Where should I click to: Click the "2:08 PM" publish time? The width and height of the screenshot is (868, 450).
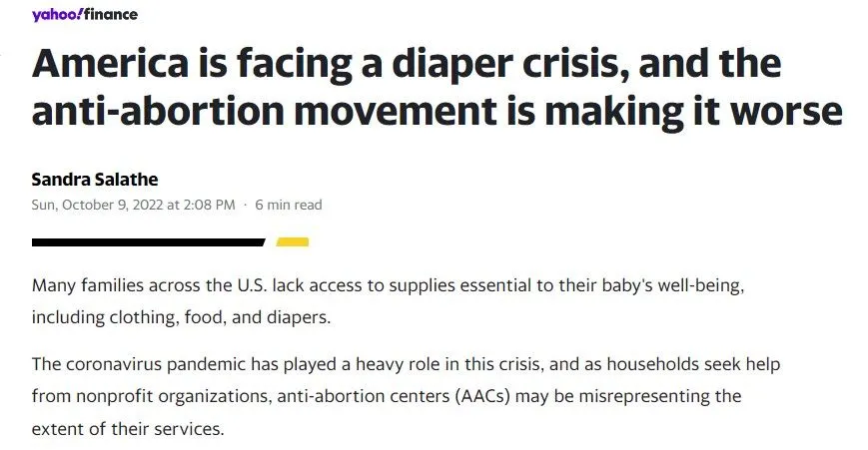pos(210,206)
